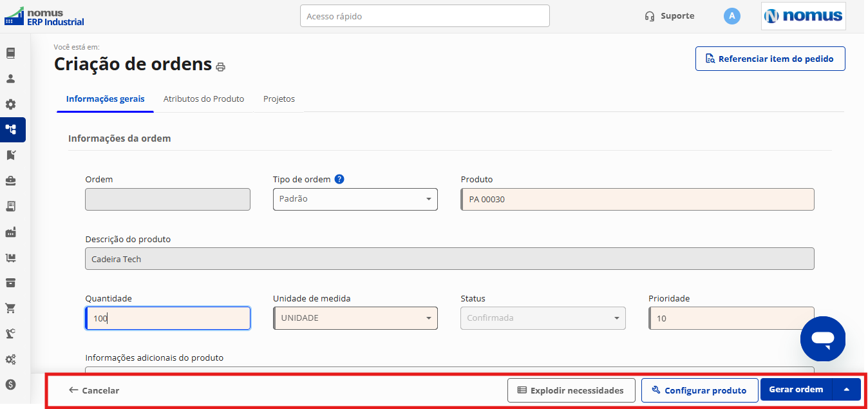Click the Descrição do produto field Cadeira Tech

[x=449, y=259]
